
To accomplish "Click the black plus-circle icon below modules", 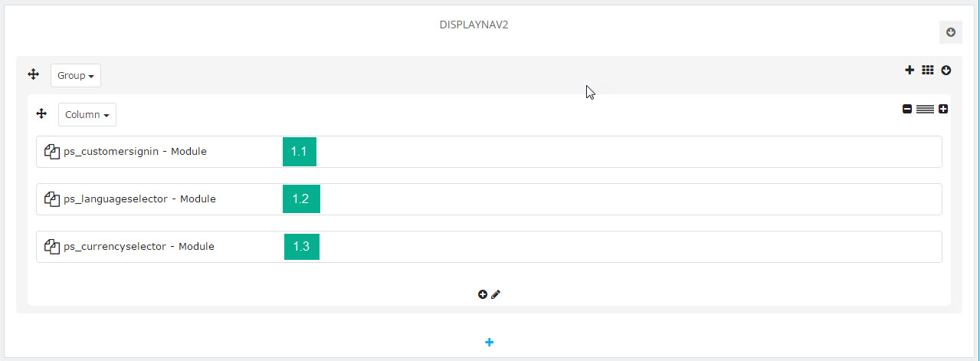I will (483, 294).
